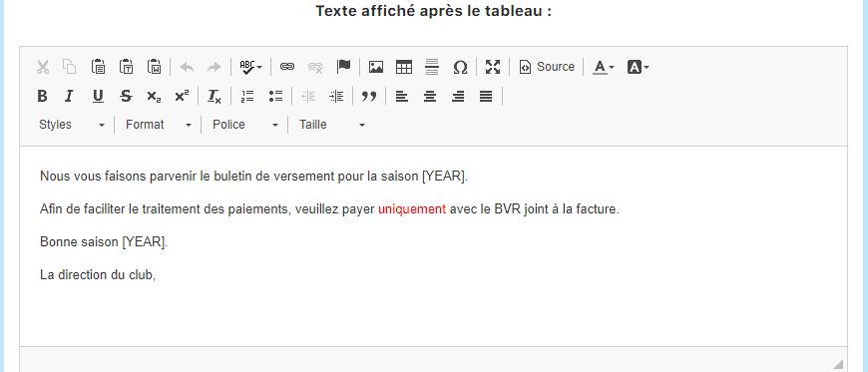
Task: Toggle bold formatting
Action: point(42,97)
